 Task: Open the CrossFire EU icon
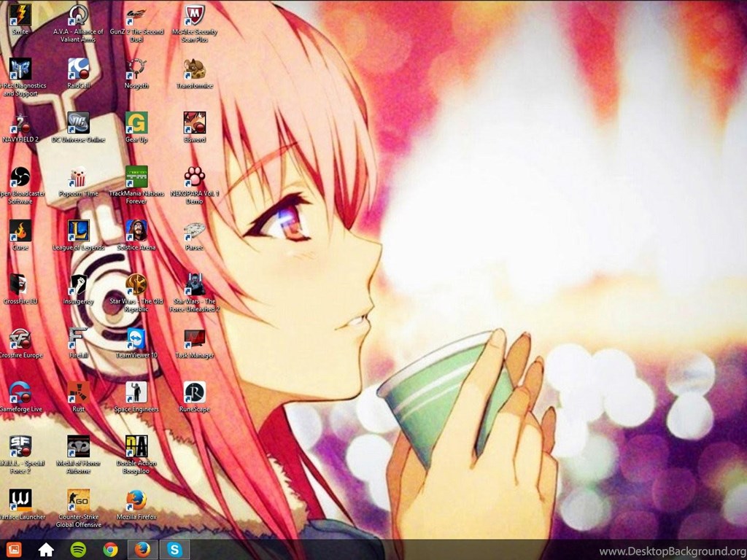(x=20, y=284)
